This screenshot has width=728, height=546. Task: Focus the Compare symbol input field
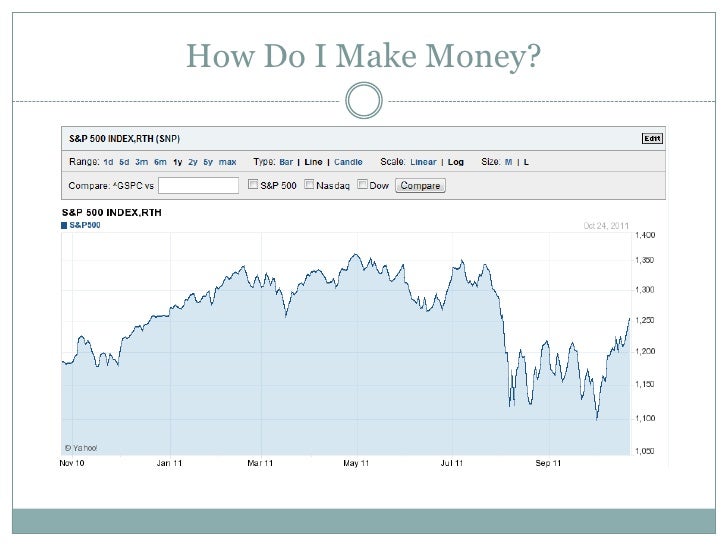point(198,185)
